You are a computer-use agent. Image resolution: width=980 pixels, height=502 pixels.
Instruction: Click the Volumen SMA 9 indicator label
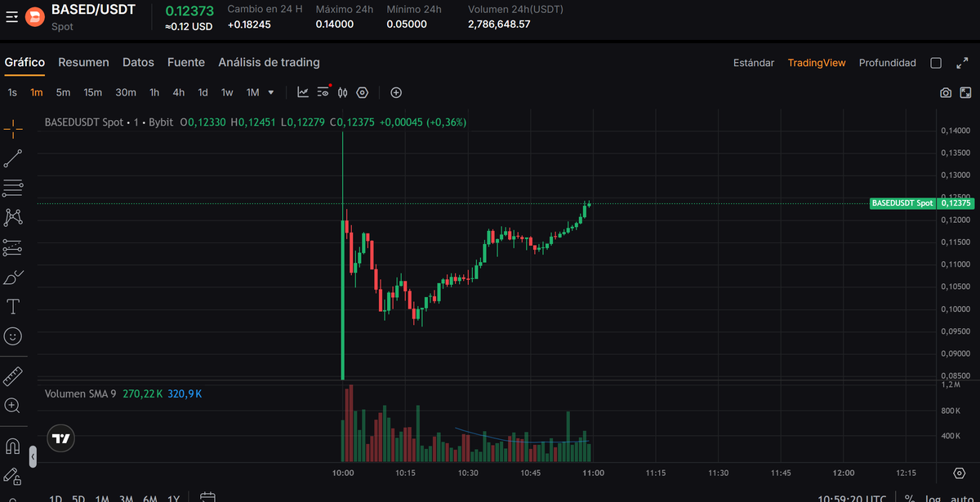80,393
